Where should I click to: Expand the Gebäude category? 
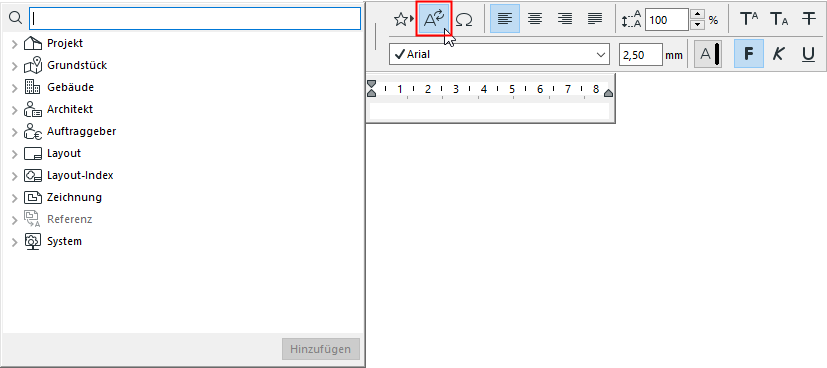(x=14, y=88)
